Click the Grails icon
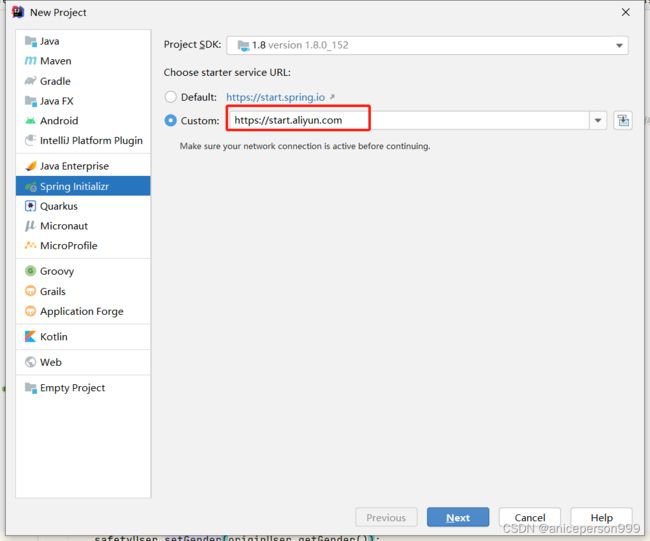This screenshot has height=541, width=650. coord(31,291)
